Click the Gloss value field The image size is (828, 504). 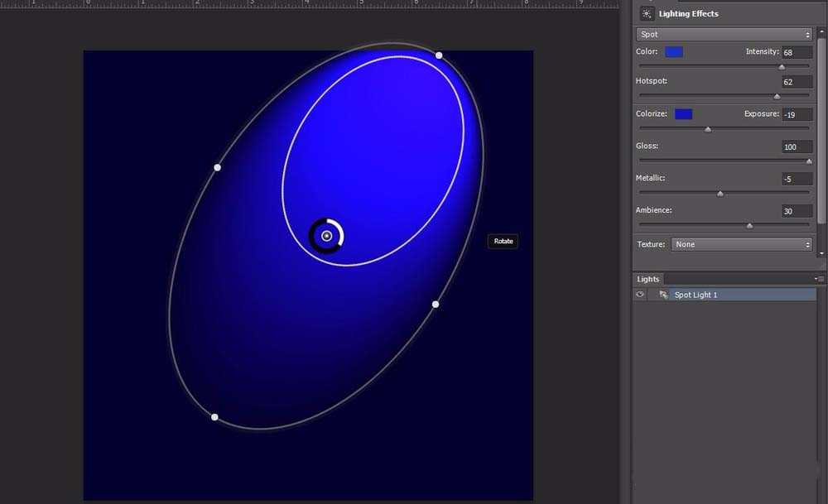[797, 146]
